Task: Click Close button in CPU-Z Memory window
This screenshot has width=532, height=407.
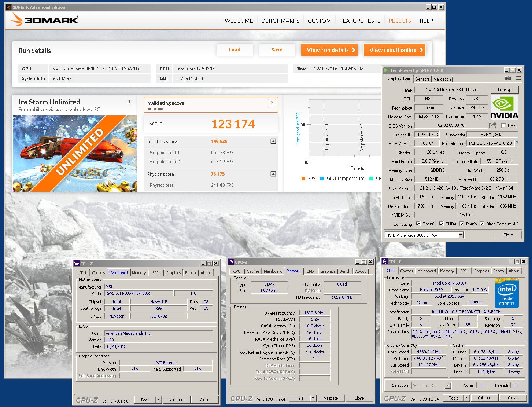Action: point(359,398)
